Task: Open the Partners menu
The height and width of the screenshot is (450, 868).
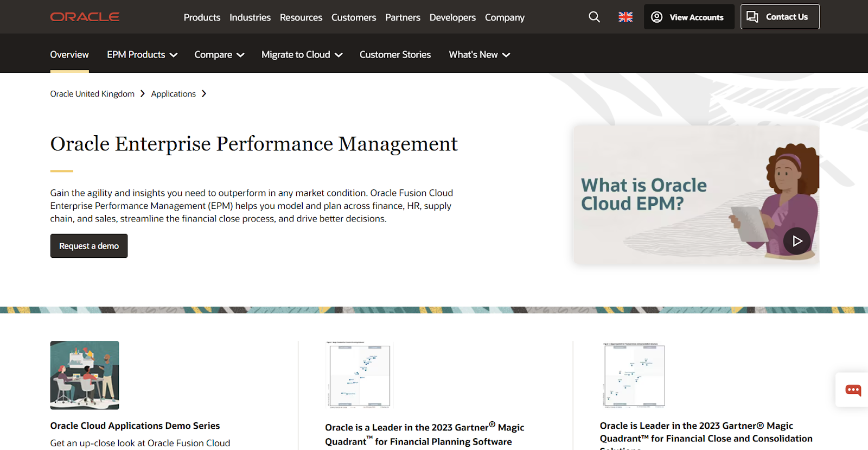Action: (x=403, y=17)
